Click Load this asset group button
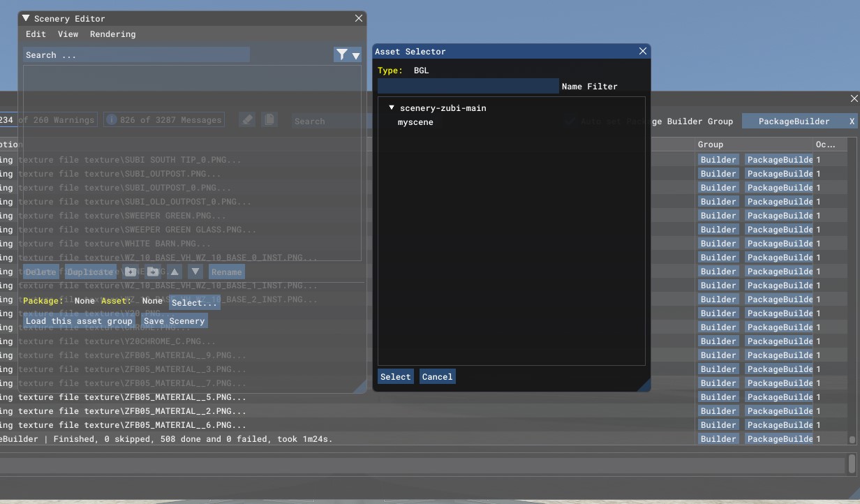860x504 pixels. pyautogui.click(x=79, y=321)
